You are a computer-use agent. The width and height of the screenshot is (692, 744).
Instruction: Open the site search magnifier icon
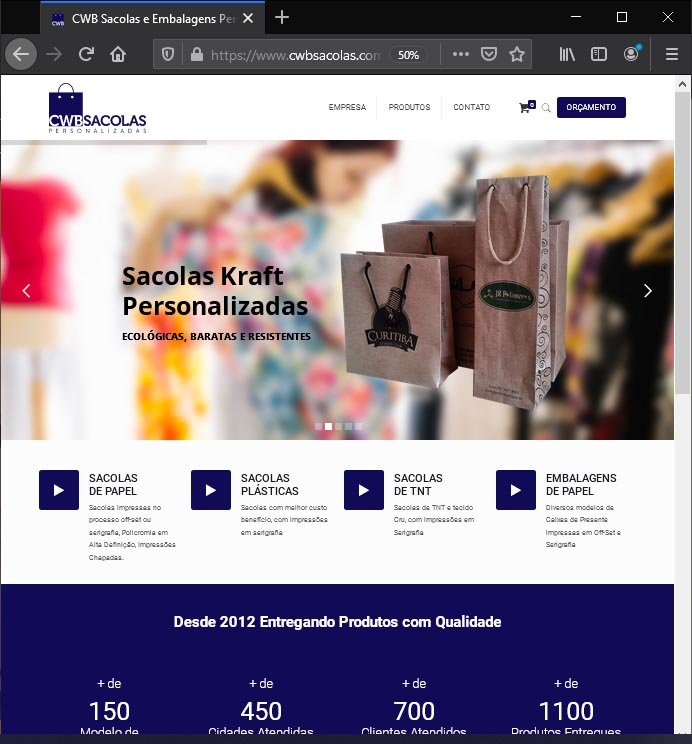pos(546,108)
